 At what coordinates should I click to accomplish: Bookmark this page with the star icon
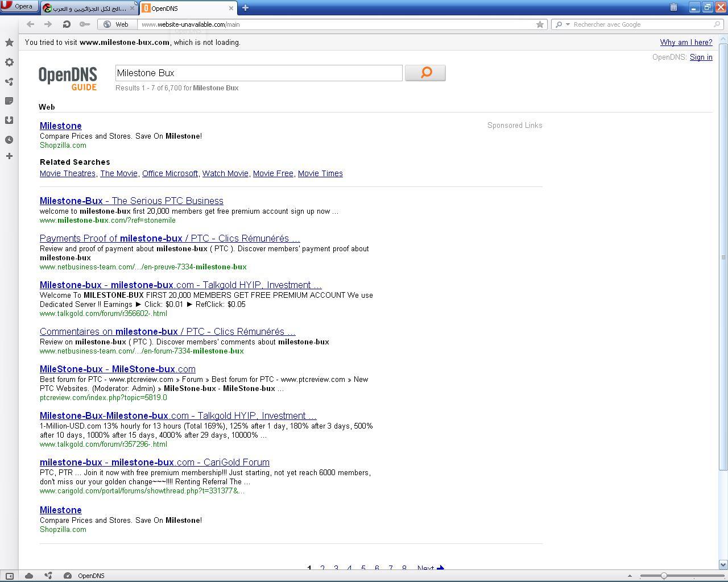(540, 24)
